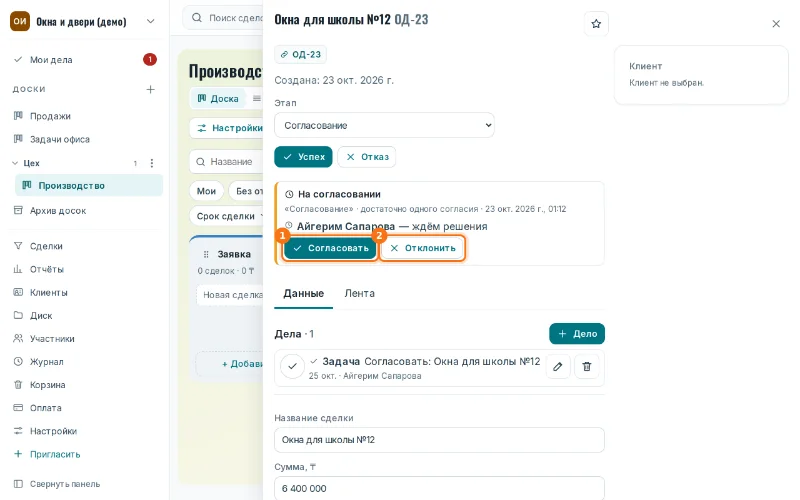Screen dimensions: 800x500
Task: Click the Название filter field
Action: point(227,162)
